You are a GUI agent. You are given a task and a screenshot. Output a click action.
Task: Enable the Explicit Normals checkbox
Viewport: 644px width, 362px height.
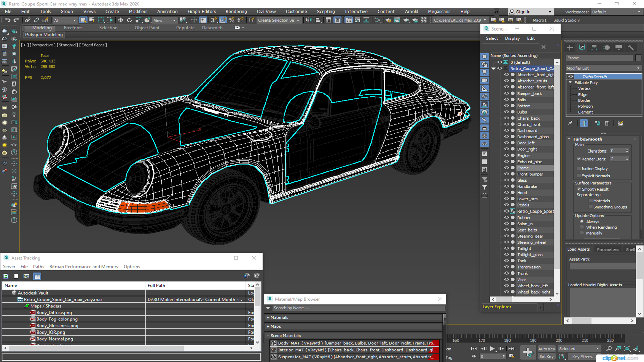tap(579, 176)
